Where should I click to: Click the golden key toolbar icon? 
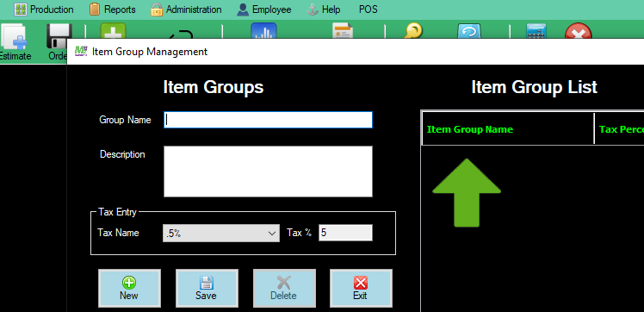click(412, 31)
